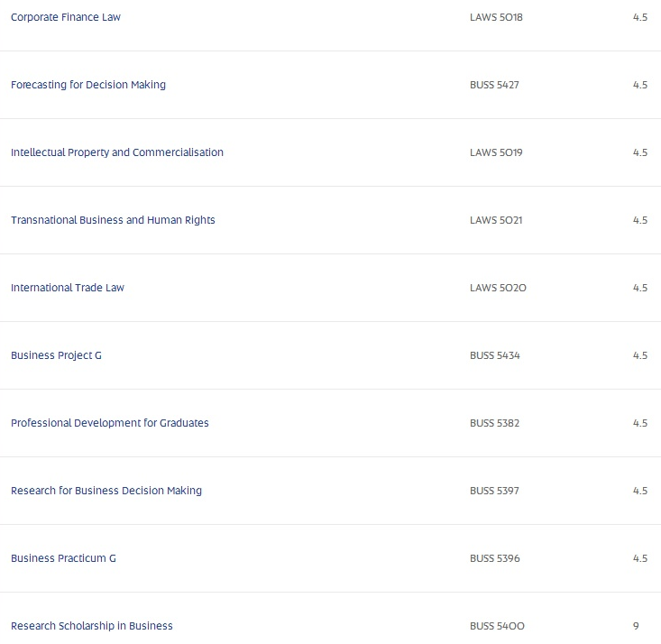Click course code BUSS 5434
The height and width of the screenshot is (644, 661).
click(495, 355)
